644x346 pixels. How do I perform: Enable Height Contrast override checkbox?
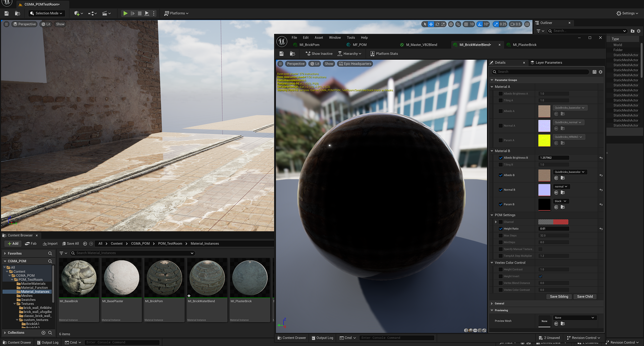coord(501,270)
